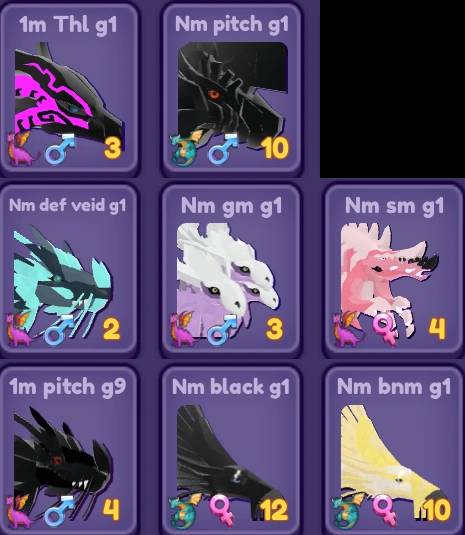Click the count 12 on Nm black g1
This screenshot has height=535, width=465.
click(274, 510)
